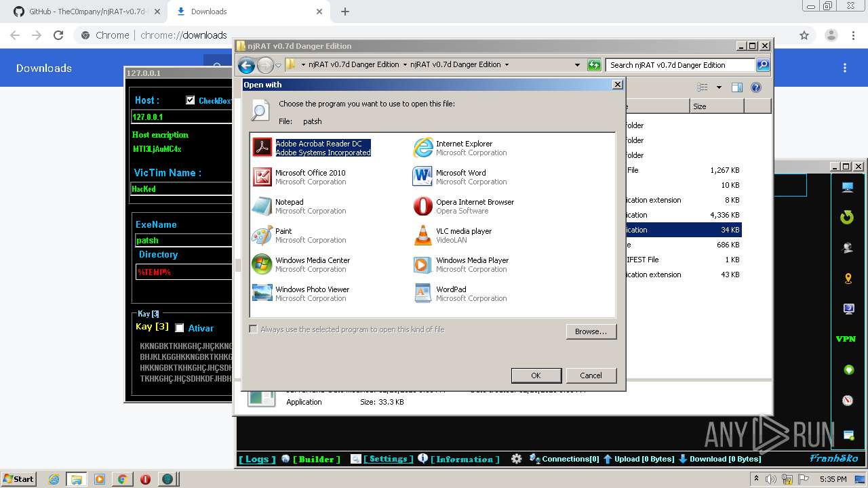Select WordPad from program list
The width and height of the screenshot is (868, 488).
tap(460, 293)
